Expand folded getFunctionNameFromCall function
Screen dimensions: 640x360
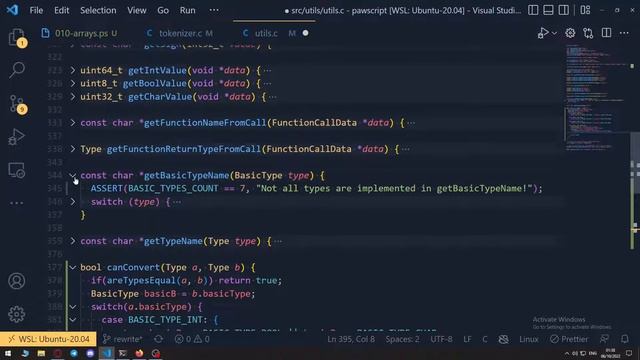coord(73,122)
